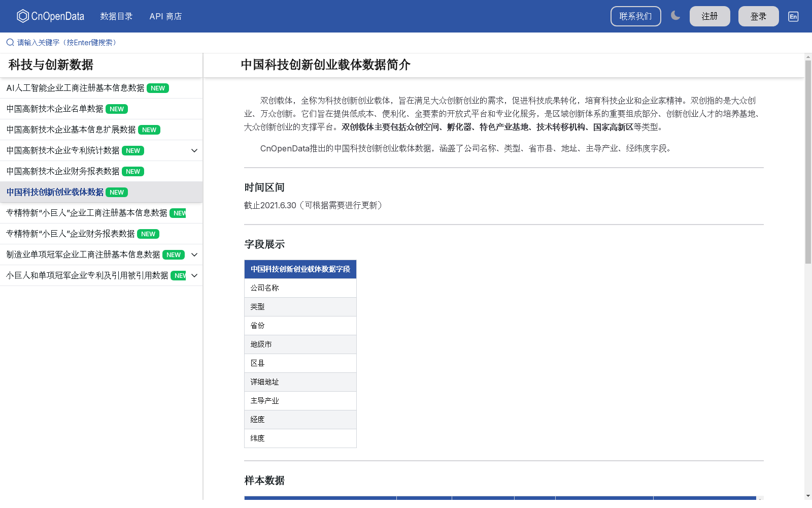
Task: Click the 中国科技创新创业载体数据字段 table header
Action: pos(300,269)
